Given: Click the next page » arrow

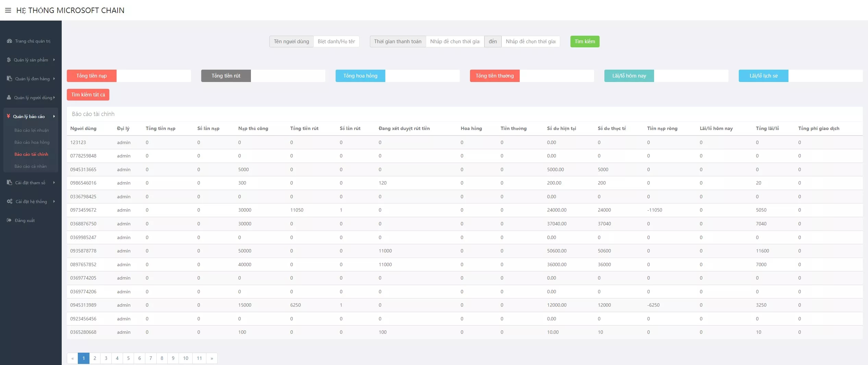Looking at the screenshot, I should tap(212, 358).
